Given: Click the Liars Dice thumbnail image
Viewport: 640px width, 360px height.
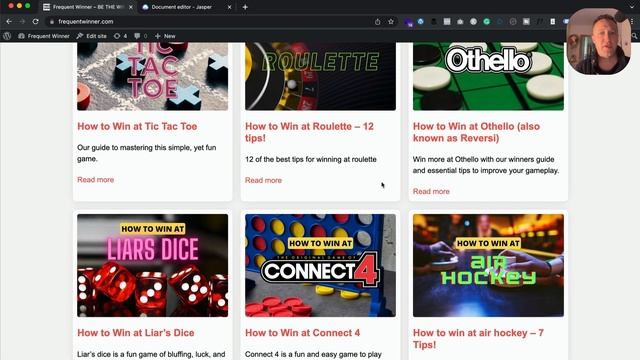Looking at the screenshot, I should pyautogui.click(x=153, y=265).
